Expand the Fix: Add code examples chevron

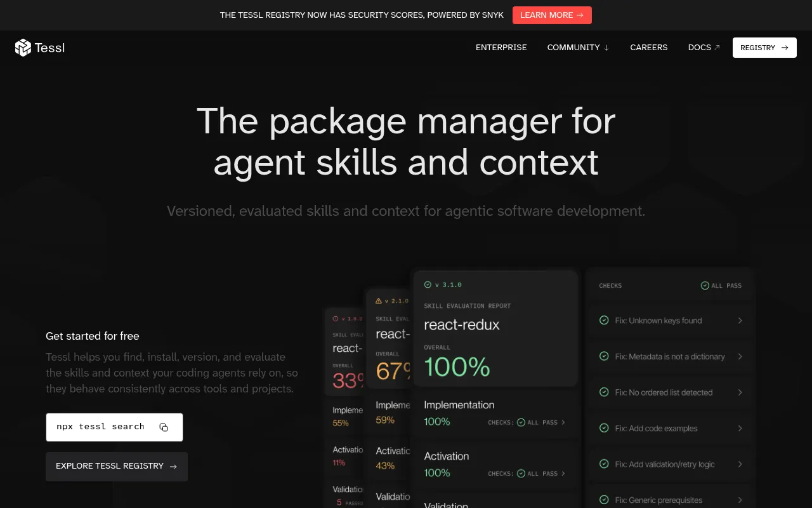pyautogui.click(x=740, y=429)
